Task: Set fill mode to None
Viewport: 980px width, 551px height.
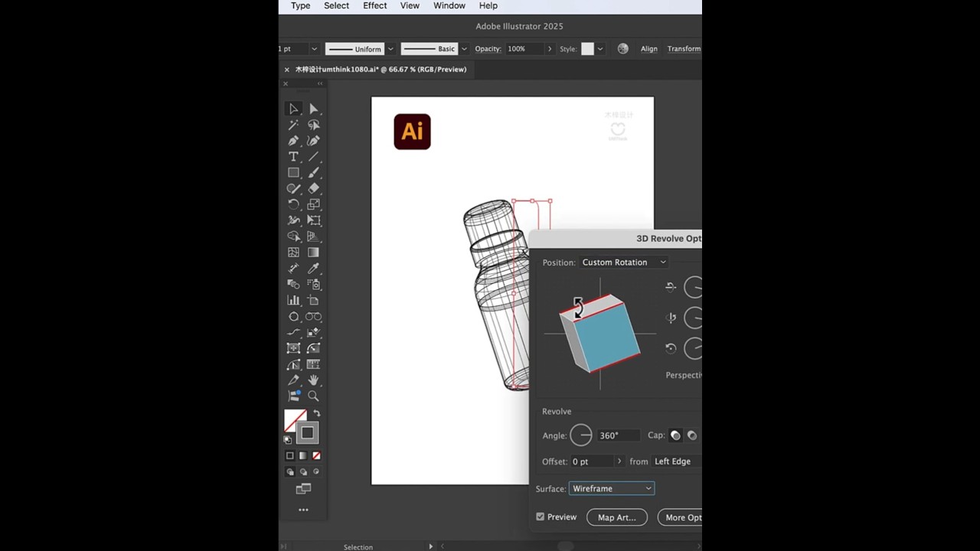Action: [x=316, y=456]
